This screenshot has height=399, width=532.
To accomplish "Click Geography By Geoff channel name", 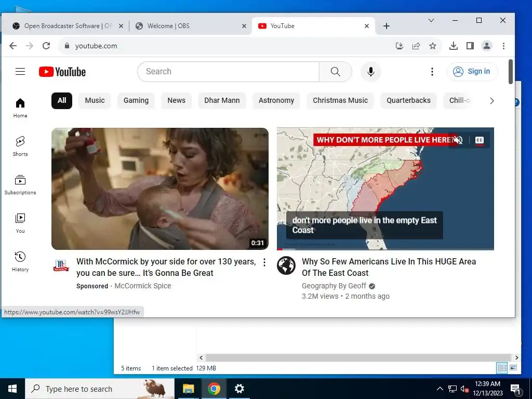I will point(334,286).
